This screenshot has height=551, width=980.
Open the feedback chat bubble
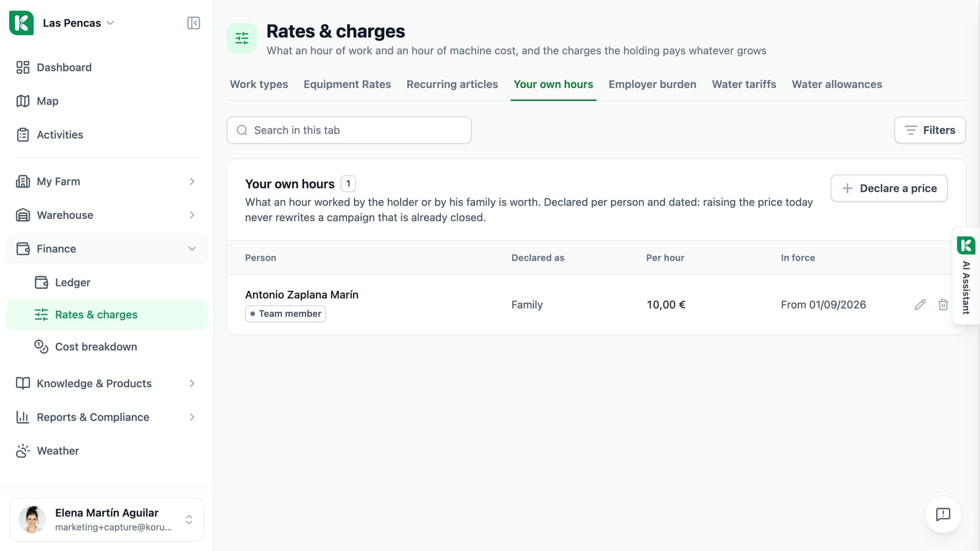point(943,514)
